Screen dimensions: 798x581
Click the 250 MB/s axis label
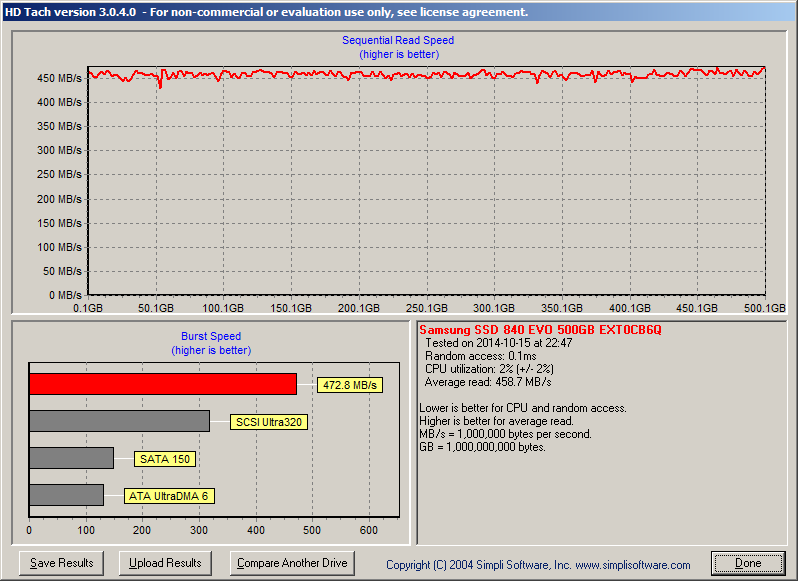59,175
